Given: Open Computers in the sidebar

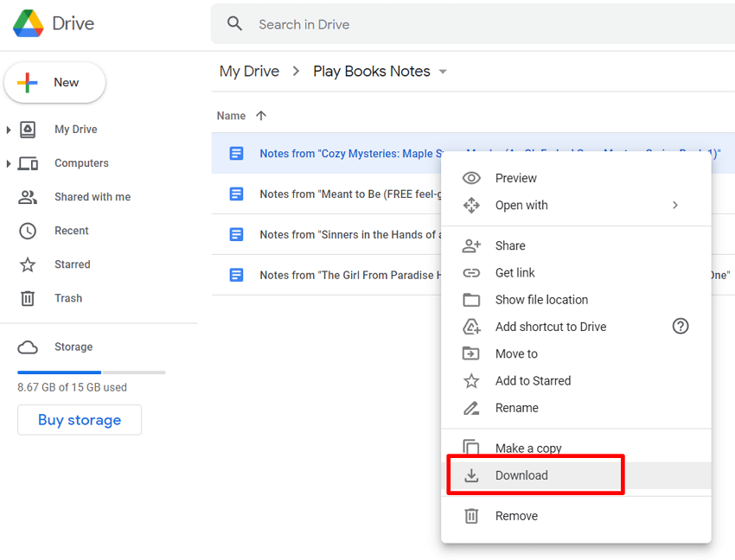Looking at the screenshot, I should [81, 163].
